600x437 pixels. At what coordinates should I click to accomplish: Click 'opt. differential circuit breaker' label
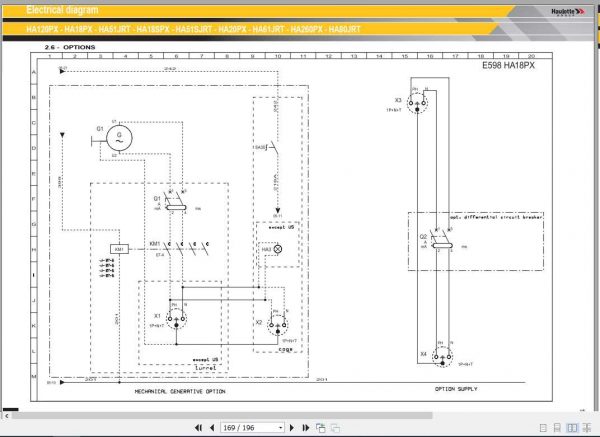click(x=496, y=217)
